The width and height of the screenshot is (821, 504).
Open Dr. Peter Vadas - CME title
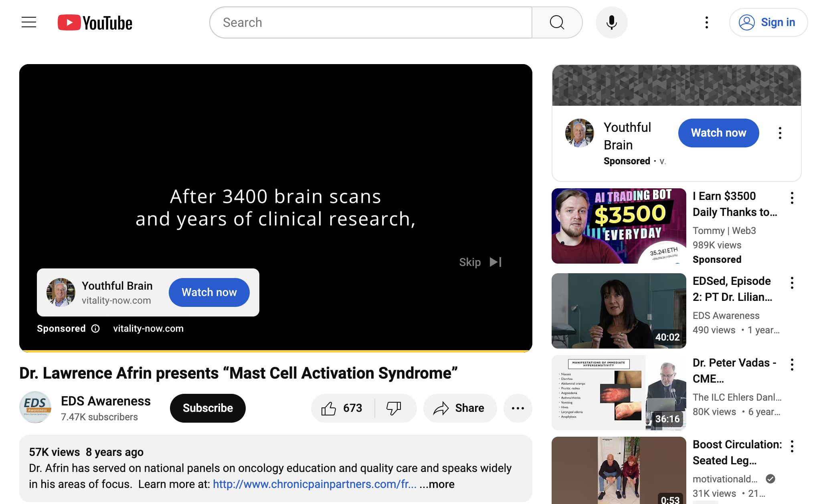[735, 371]
